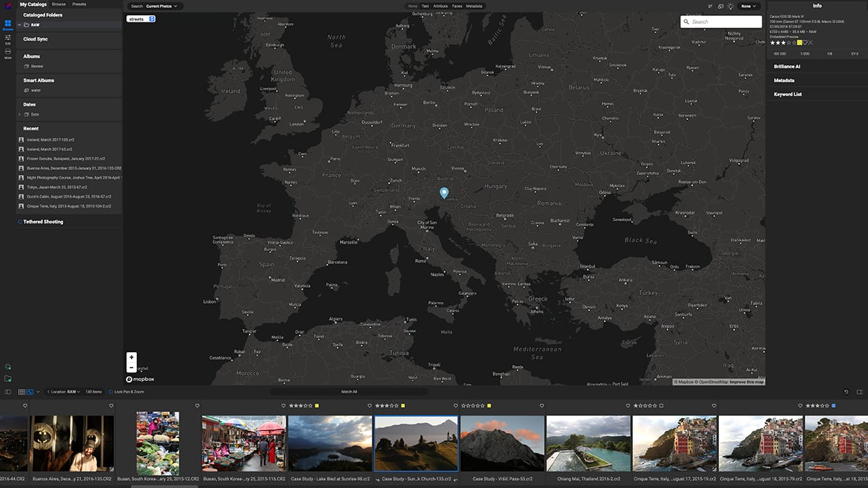Open the streets map style dropdown
Image resolution: width=868 pixels, height=488 pixels.
[x=140, y=19]
